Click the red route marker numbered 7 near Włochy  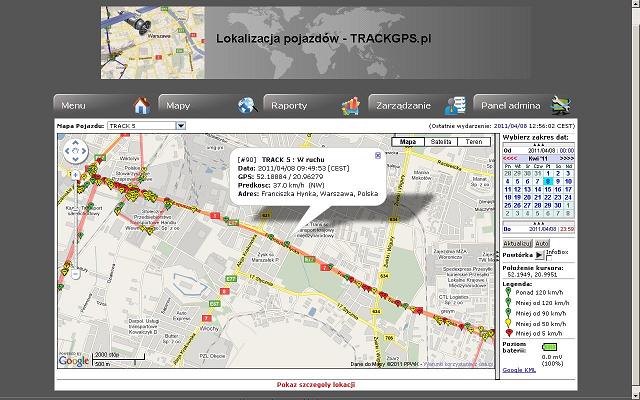tap(207, 318)
